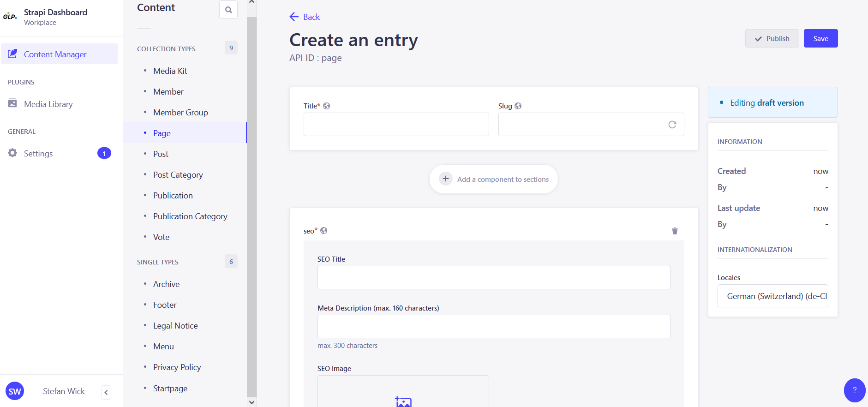The image size is (868, 407).
Task: Expand sections with Add a component button
Action: (493, 179)
